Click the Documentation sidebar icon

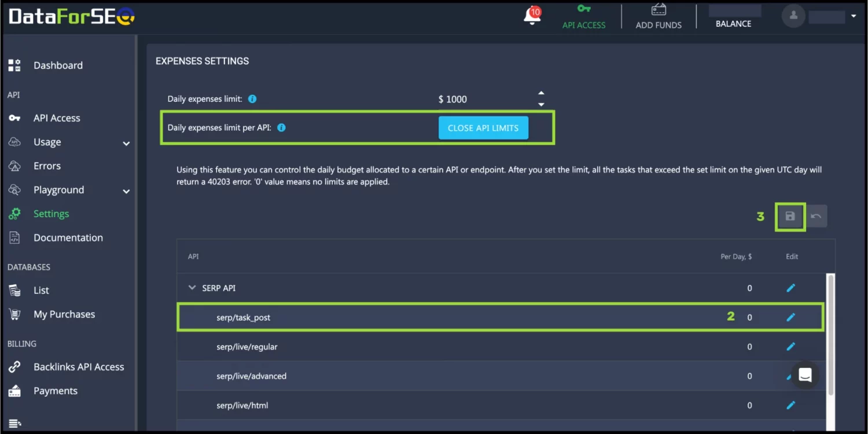click(14, 238)
